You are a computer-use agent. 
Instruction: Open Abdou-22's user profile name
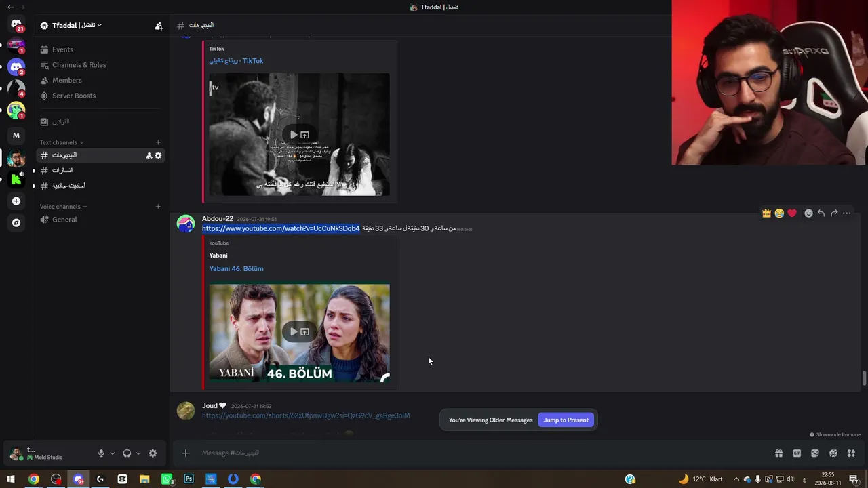coord(218,219)
